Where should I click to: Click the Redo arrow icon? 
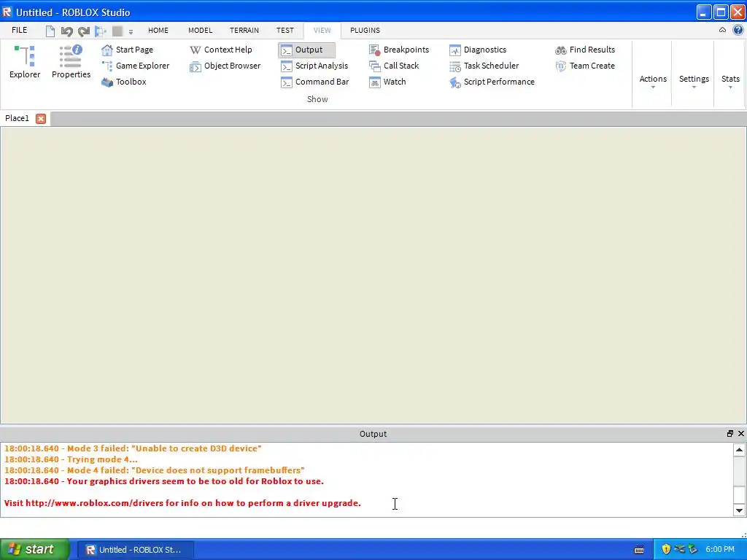[84, 31]
